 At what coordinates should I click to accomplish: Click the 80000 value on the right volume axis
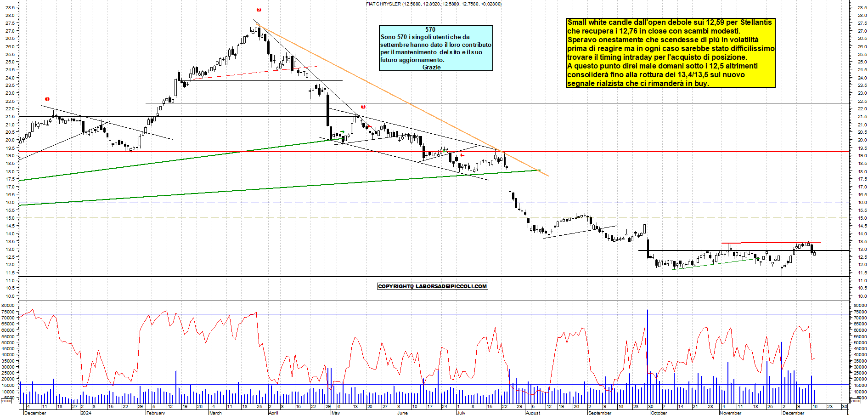tap(860, 305)
